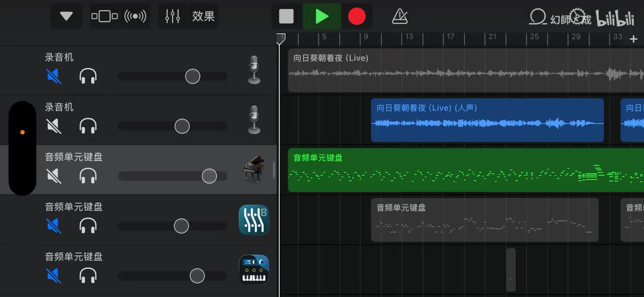Solo the track with the faders plugin icon
Screen dimensions: 644x297
(x=88, y=226)
